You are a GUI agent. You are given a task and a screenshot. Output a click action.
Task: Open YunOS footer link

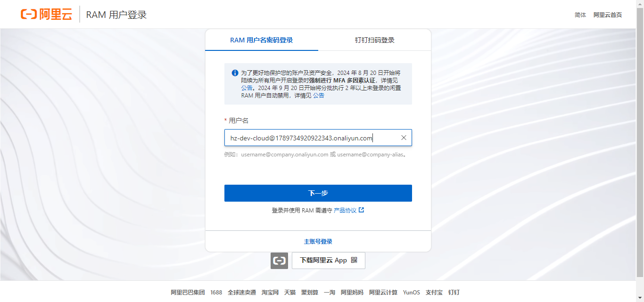point(411,292)
